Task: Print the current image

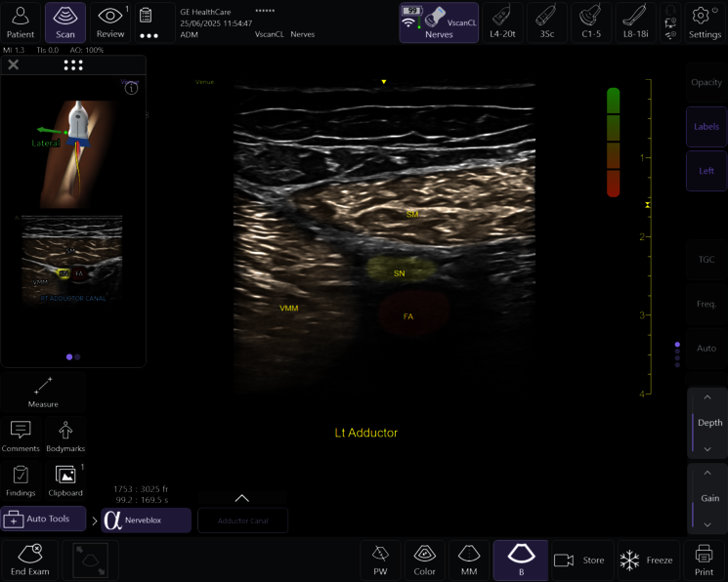Action: pyautogui.click(x=704, y=561)
